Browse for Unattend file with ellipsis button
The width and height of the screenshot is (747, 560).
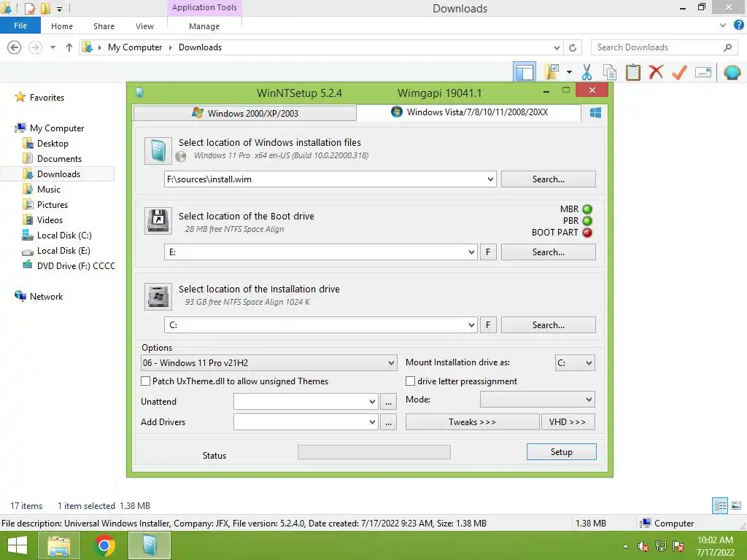point(388,402)
